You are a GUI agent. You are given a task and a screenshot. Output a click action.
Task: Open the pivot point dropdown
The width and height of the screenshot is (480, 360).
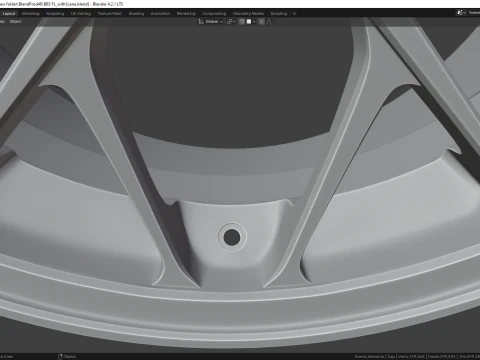coord(231,22)
